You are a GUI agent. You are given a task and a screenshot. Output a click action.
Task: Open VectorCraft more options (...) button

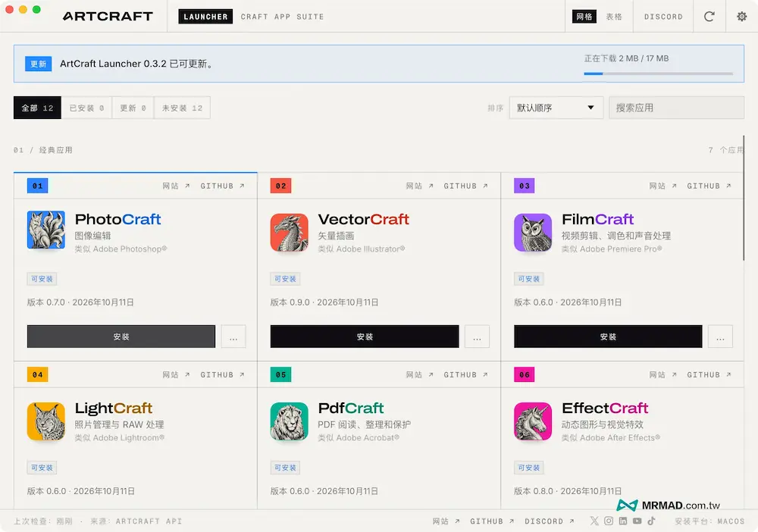[477, 336]
